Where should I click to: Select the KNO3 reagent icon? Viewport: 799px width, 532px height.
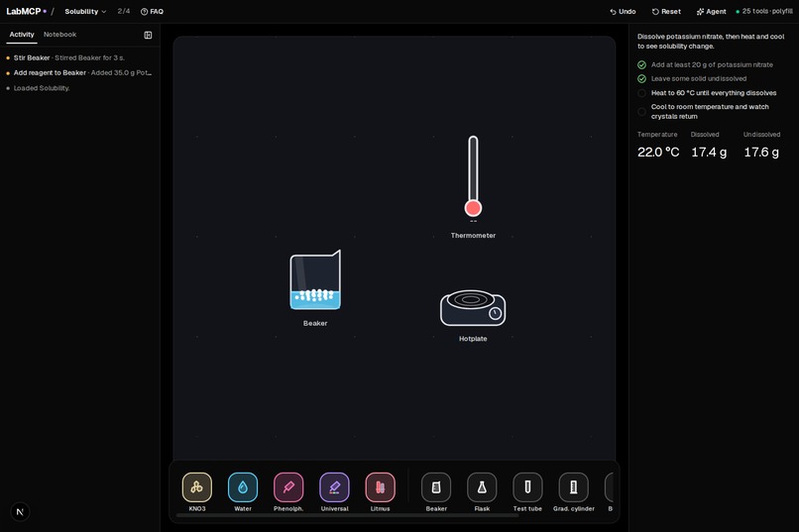click(196, 487)
